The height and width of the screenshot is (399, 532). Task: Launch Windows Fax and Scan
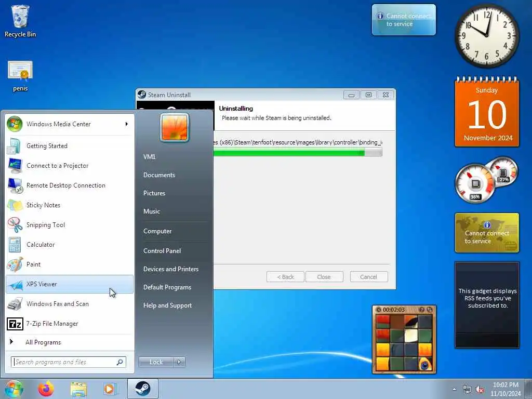(x=70, y=303)
